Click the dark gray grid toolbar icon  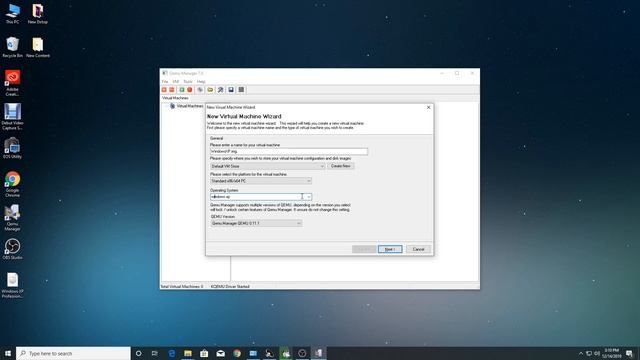(241, 90)
